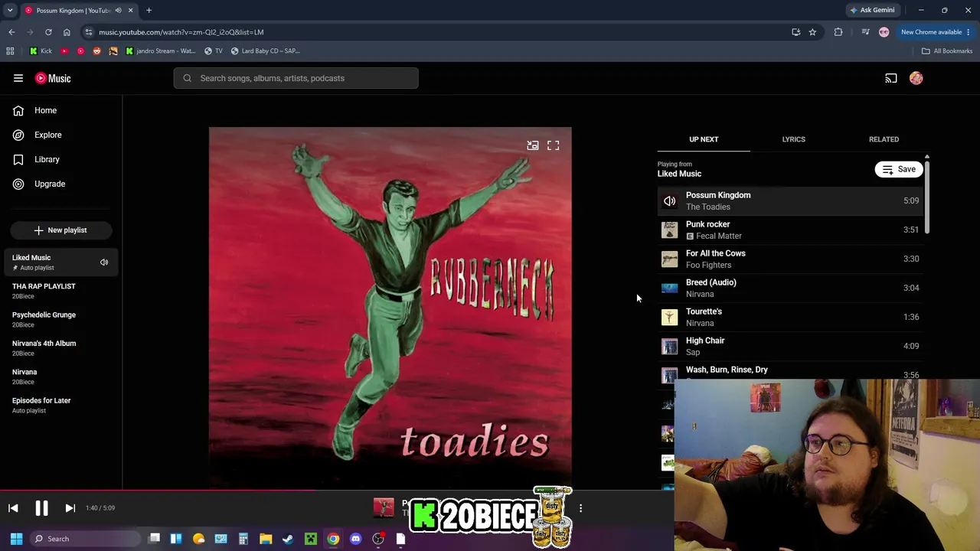Open the Lard Baby CD bookmark
980x551 pixels.
[x=266, y=51]
